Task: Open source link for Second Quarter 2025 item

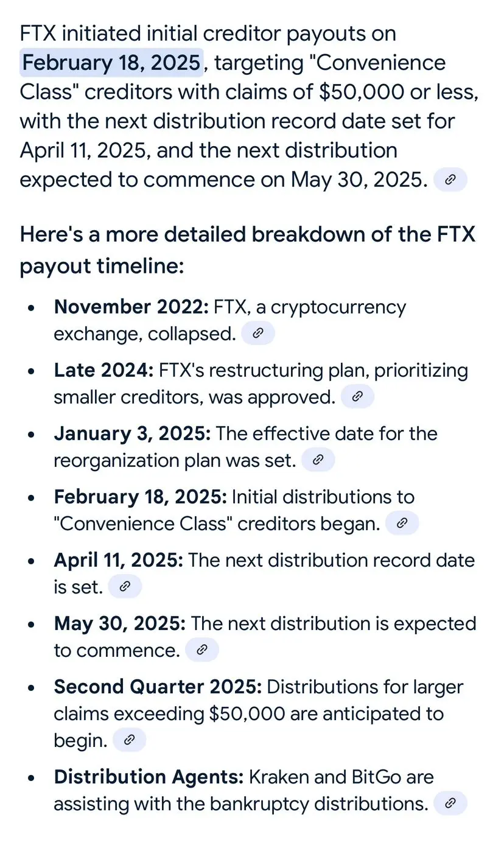Action: click(x=129, y=740)
